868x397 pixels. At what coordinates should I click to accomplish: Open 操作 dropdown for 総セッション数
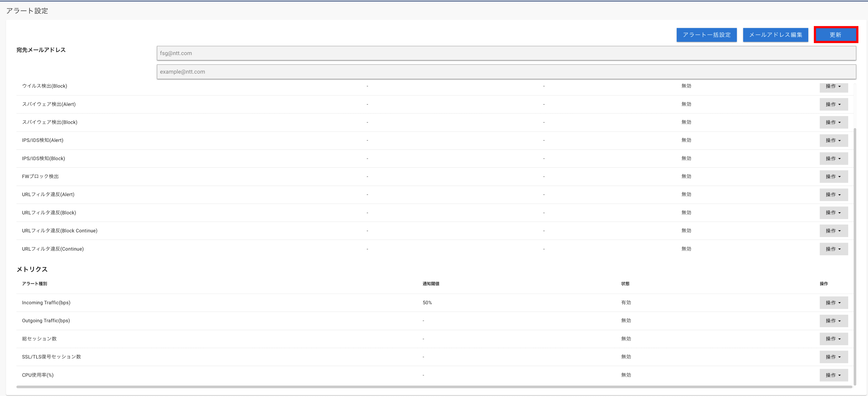pyautogui.click(x=833, y=339)
